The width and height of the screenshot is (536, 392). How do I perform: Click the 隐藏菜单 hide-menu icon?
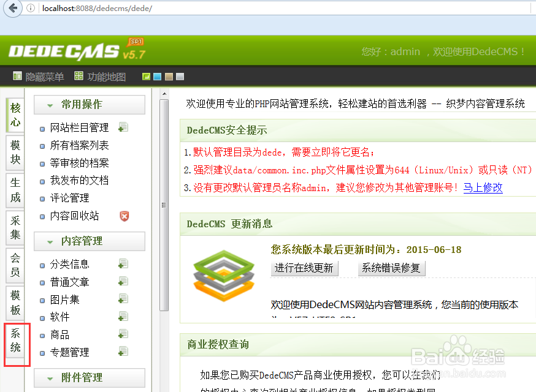[17, 76]
